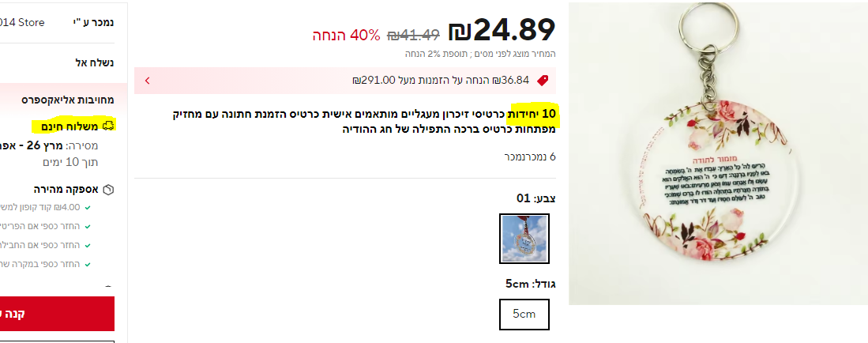Image resolution: width=868 pixels, height=343 pixels.
Task: Click the keychain product image
Action: [718, 153]
